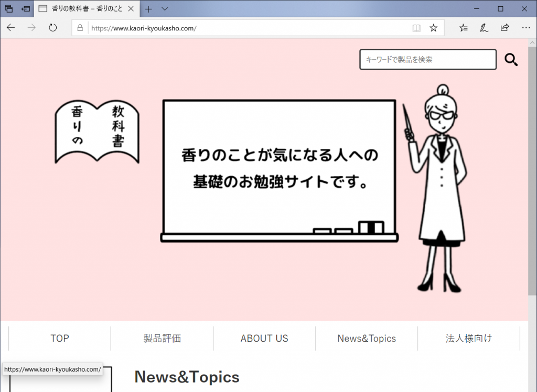Click the browser back arrow
Screen dimensions: 537x392
click(11, 28)
